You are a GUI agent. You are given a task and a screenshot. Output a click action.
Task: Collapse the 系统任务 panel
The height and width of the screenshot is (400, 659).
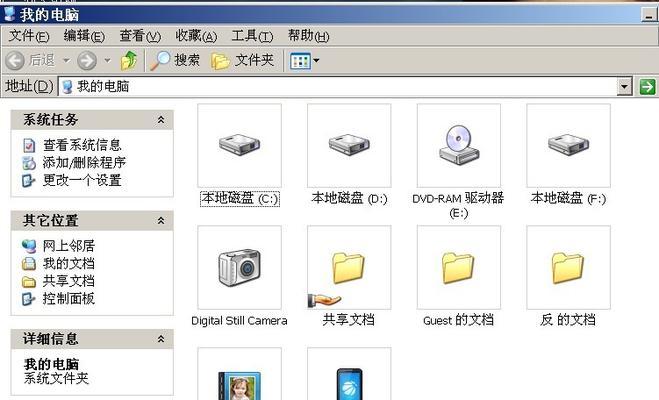[x=161, y=120]
